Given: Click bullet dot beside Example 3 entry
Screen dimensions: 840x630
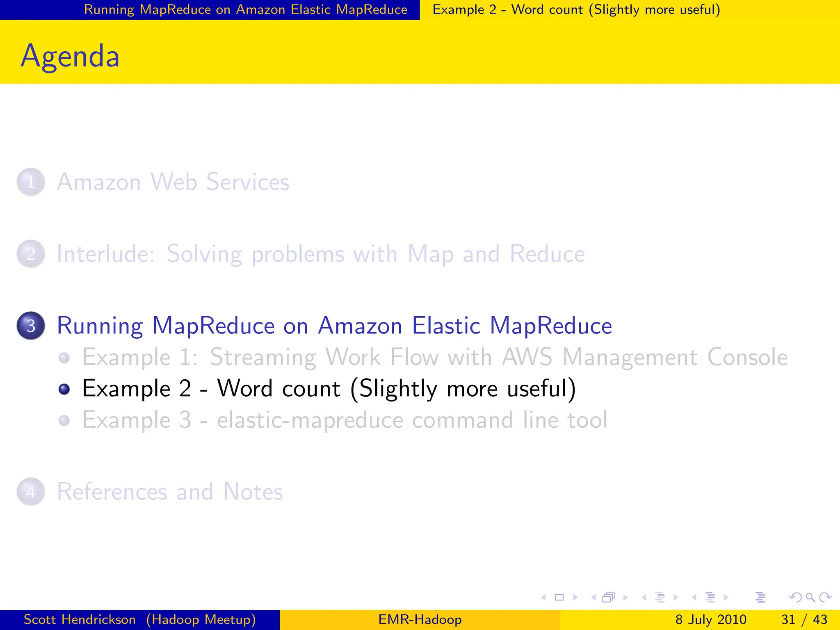Looking at the screenshot, I should tap(64, 420).
